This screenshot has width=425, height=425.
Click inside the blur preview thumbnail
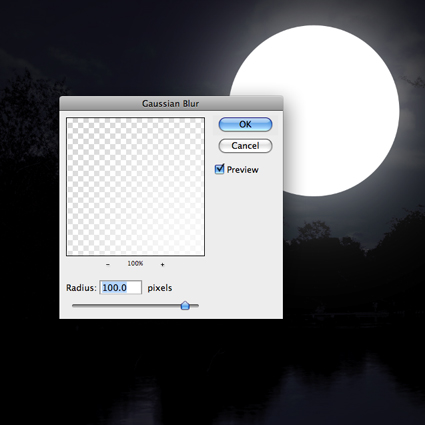[135, 187]
